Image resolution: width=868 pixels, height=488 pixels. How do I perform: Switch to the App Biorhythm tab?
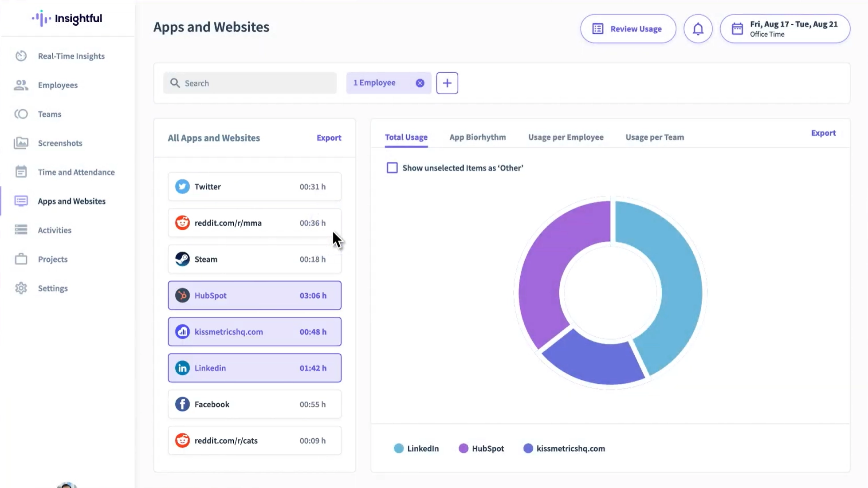[x=477, y=137]
